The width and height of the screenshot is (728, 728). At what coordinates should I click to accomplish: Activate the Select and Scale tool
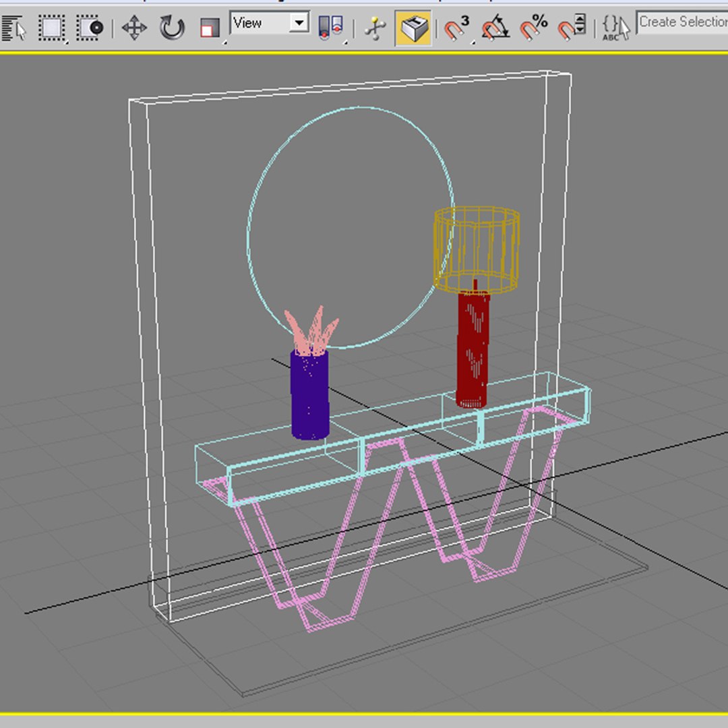[210, 28]
